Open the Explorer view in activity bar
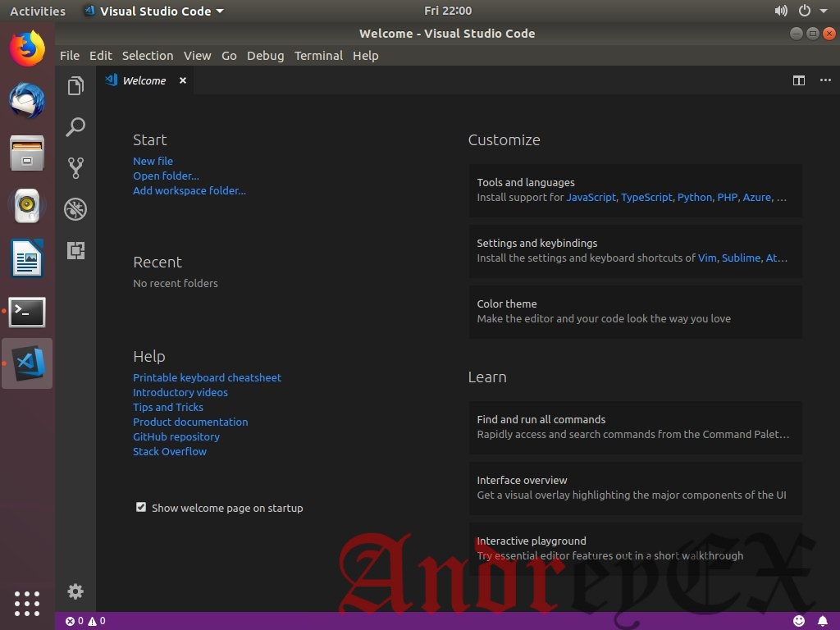This screenshot has width=840, height=630. [75, 85]
